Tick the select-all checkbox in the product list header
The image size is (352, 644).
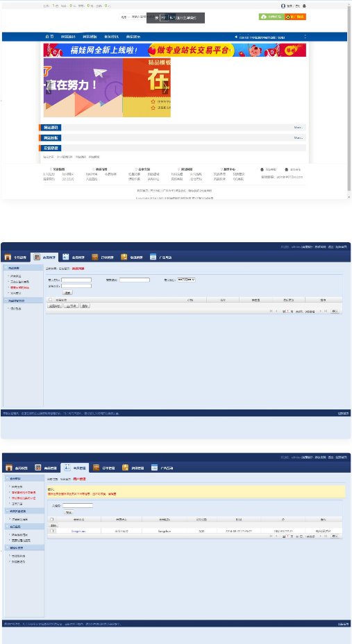pyautogui.click(x=51, y=300)
